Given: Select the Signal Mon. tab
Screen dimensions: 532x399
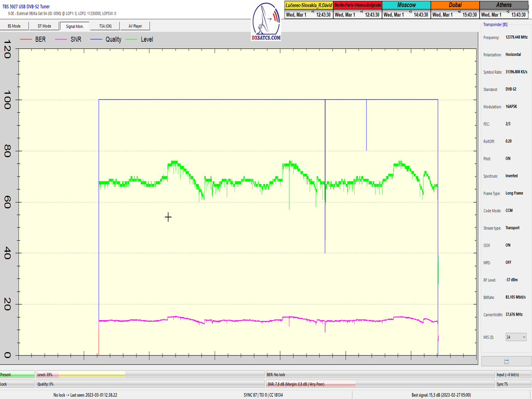Looking at the screenshot, I should (75, 26).
